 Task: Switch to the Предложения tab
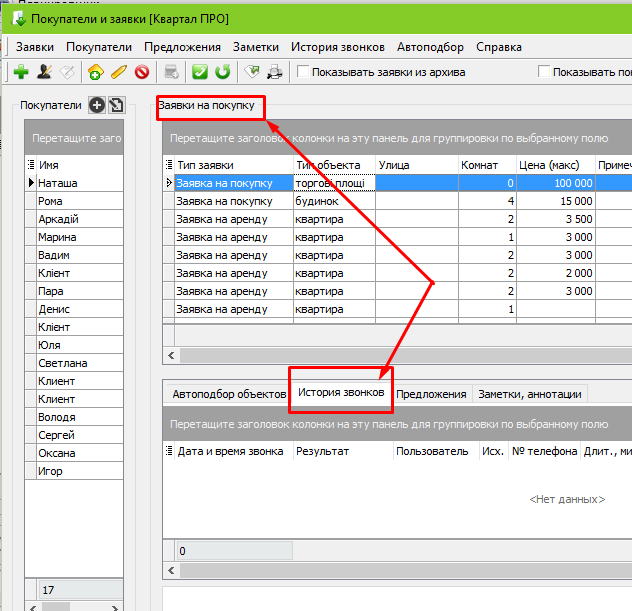click(x=431, y=394)
